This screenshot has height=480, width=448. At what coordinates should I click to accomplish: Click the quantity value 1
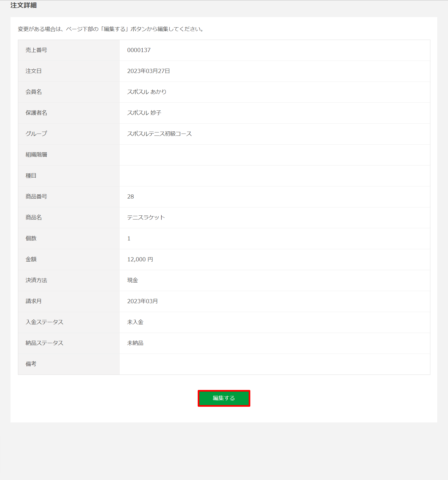pyautogui.click(x=129, y=238)
